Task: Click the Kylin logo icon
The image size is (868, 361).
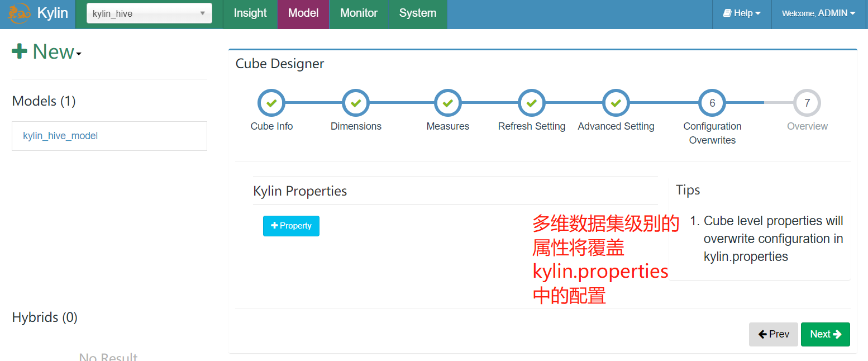Action: point(19,13)
